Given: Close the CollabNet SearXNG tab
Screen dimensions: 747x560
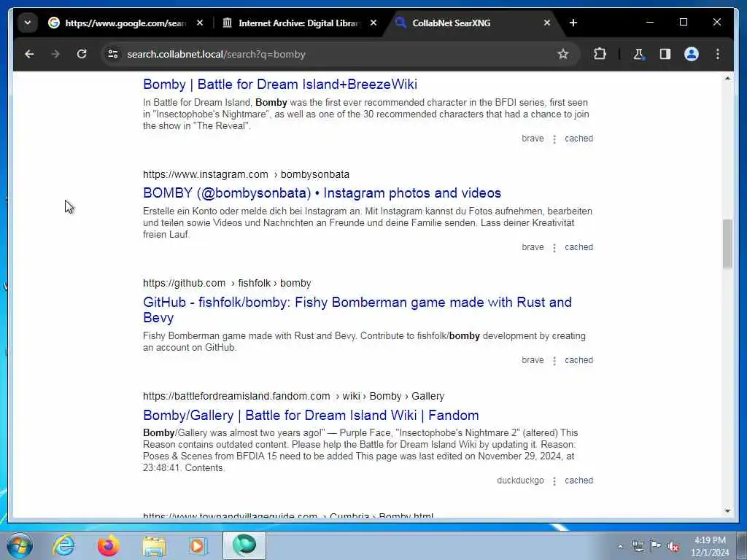Looking at the screenshot, I should (547, 23).
